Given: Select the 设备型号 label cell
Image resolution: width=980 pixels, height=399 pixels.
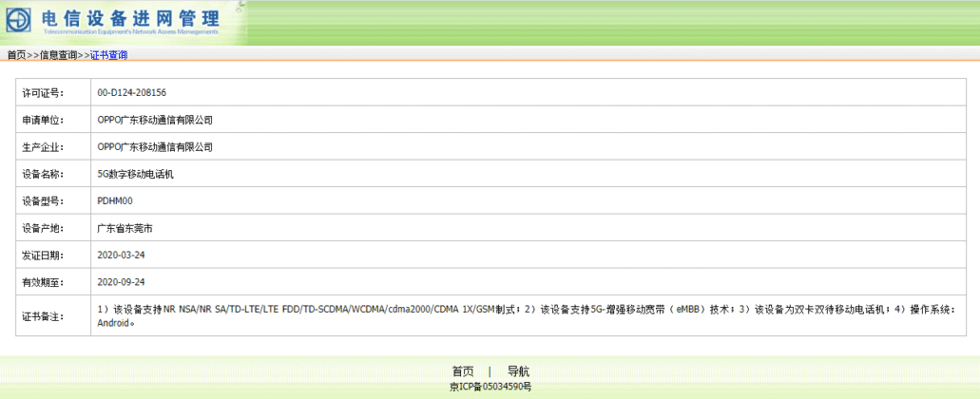Looking at the screenshot, I should 53,201.
